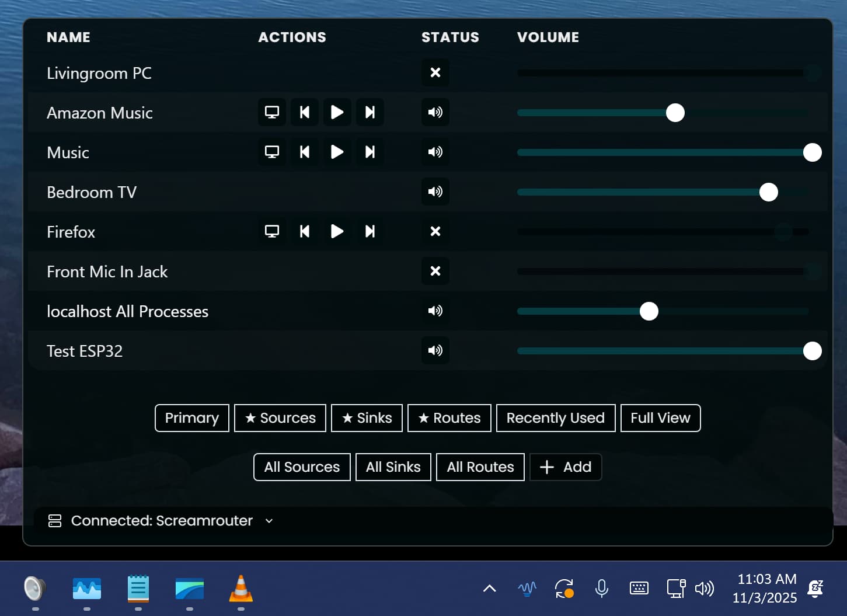Image resolution: width=847 pixels, height=616 pixels.
Task: Click the microphone icon in system tray
Action: tap(601, 588)
